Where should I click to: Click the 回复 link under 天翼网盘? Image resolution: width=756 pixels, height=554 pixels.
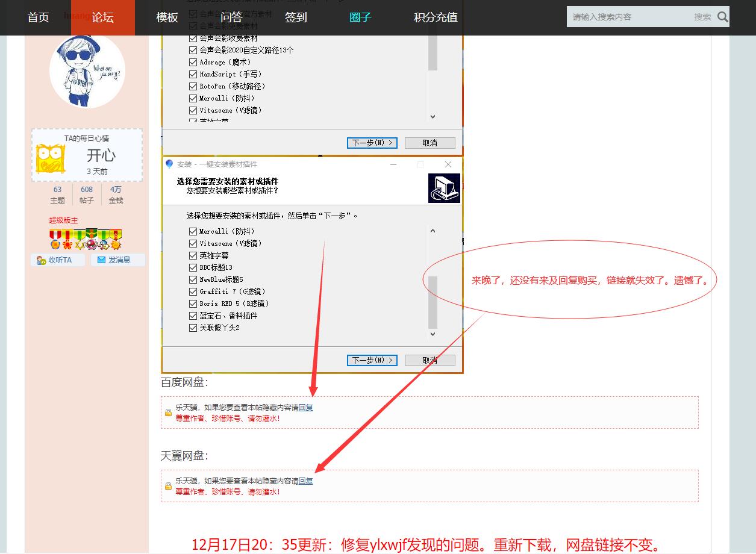(x=306, y=481)
